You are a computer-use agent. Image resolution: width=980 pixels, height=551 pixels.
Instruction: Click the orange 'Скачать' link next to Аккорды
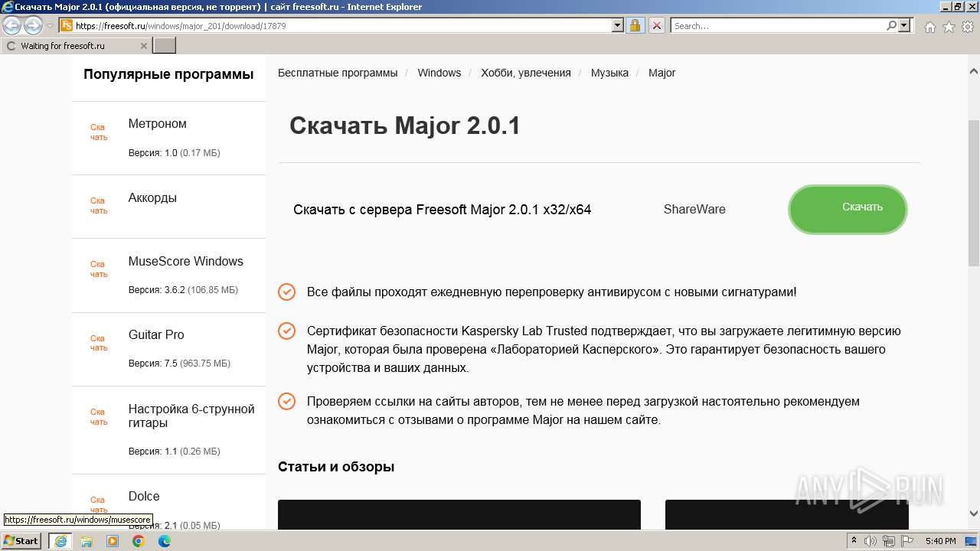point(99,206)
